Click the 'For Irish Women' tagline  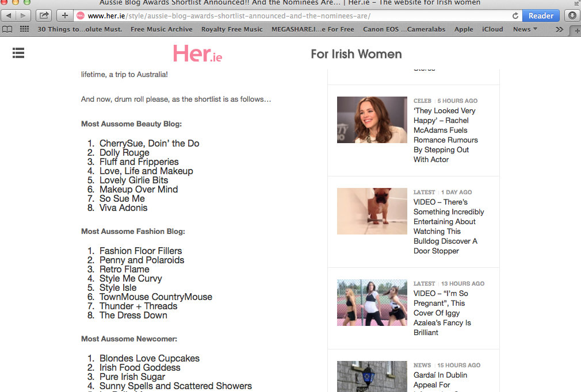(356, 54)
